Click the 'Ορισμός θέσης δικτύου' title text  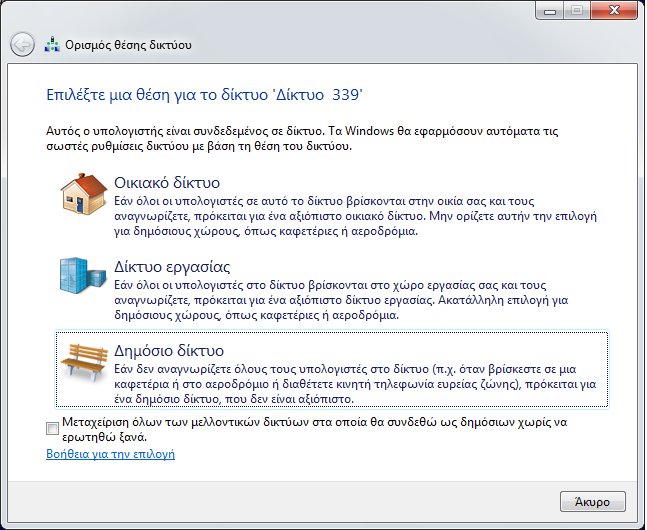[x=128, y=45]
